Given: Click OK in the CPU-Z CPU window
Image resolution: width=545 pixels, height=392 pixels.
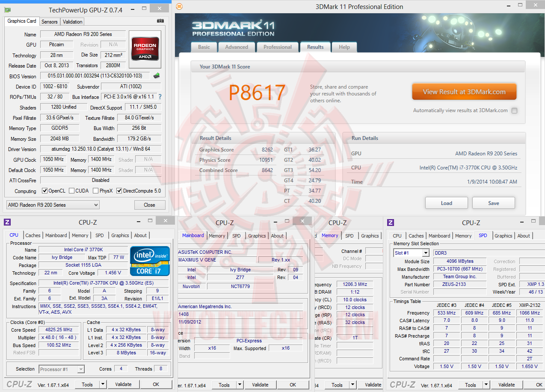Looking at the screenshot, I should [156, 385].
